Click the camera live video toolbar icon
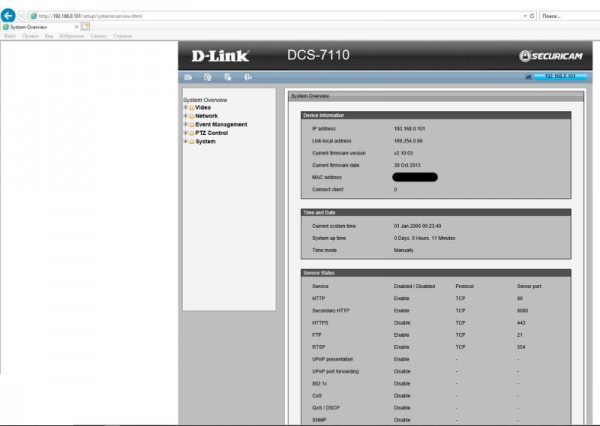Screen dimensions: 600x426 (188, 77)
